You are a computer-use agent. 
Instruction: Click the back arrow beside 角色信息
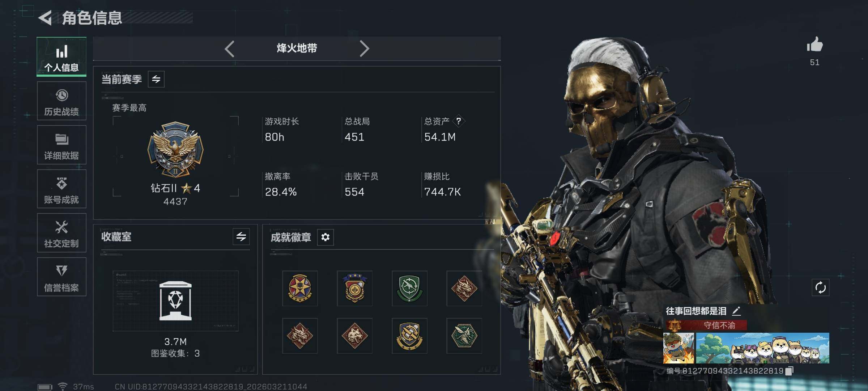coord(46,18)
